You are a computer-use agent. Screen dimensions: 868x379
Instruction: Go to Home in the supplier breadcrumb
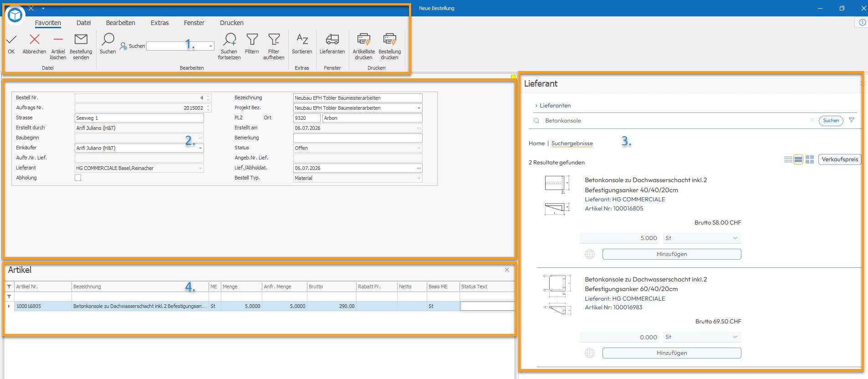[536, 143]
